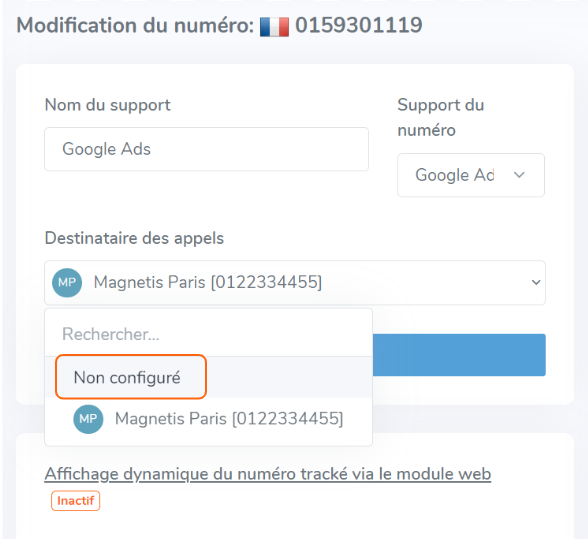Click the MP avatar in the dropdown list

point(88,419)
